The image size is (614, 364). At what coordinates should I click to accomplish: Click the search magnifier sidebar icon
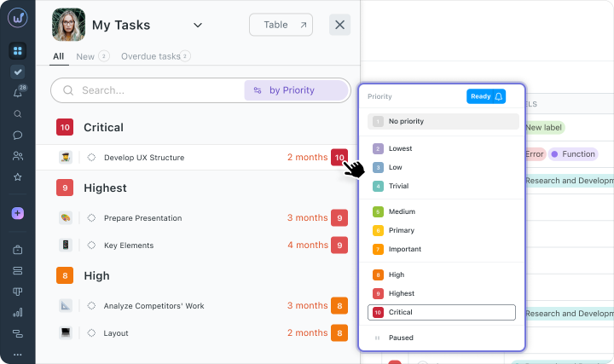(x=18, y=114)
